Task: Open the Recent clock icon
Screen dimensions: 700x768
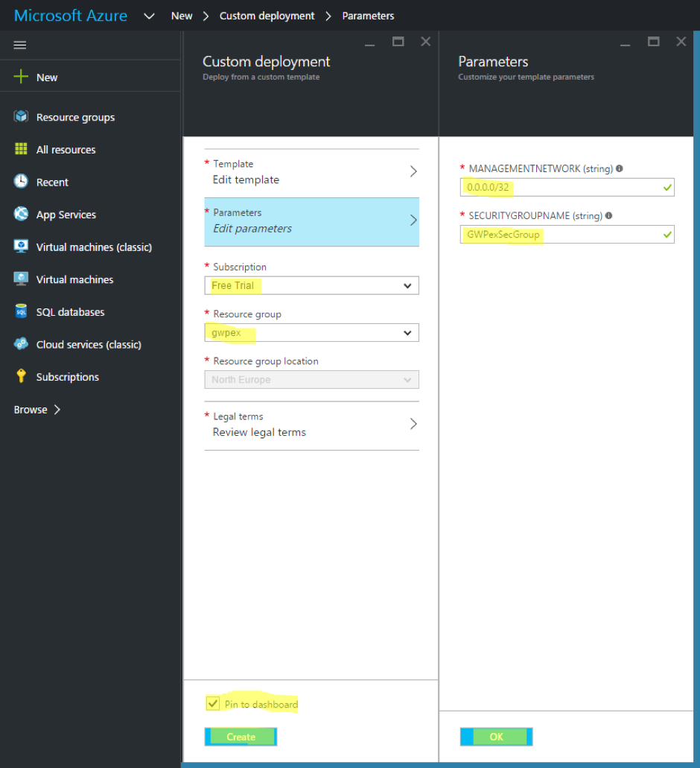Action: tap(21, 181)
